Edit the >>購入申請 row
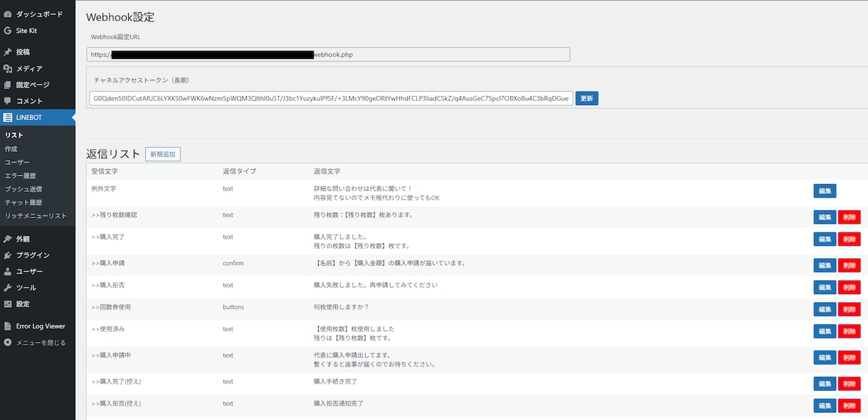 click(825, 266)
